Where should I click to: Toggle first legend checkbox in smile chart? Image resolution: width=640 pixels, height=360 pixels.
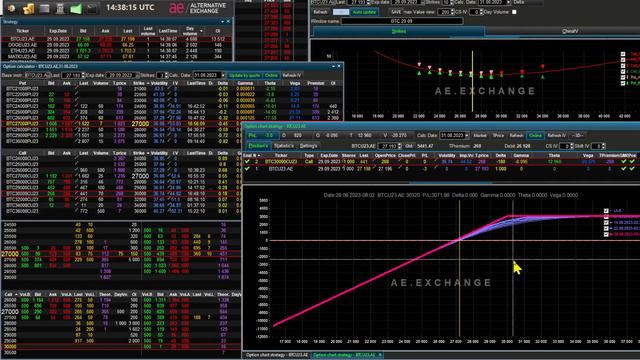[623, 54]
